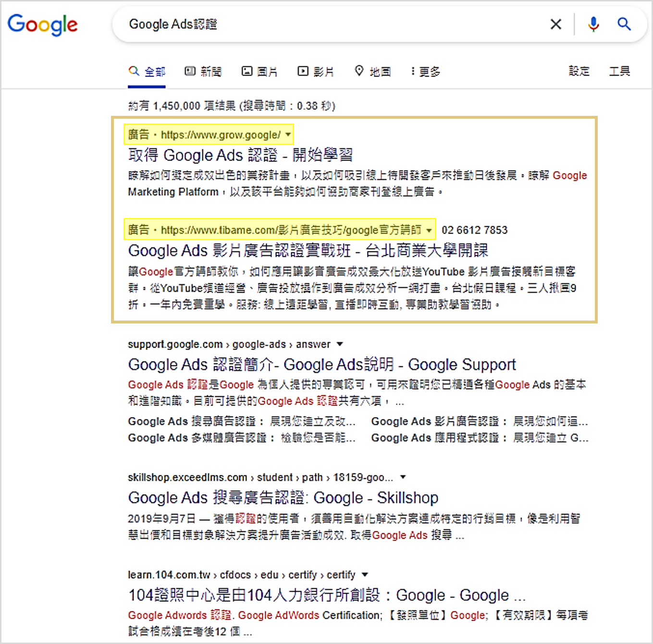The image size is (653, 644).
Task: Open ad titled 取得 Google Ads 認證 - 開始學習
Action: [x=240, y=155]
